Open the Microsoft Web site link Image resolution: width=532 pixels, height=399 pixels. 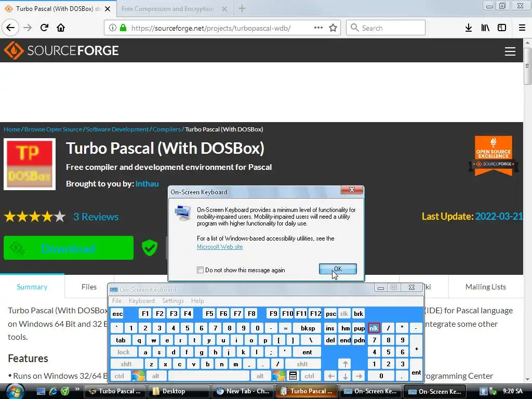[220, 247]
